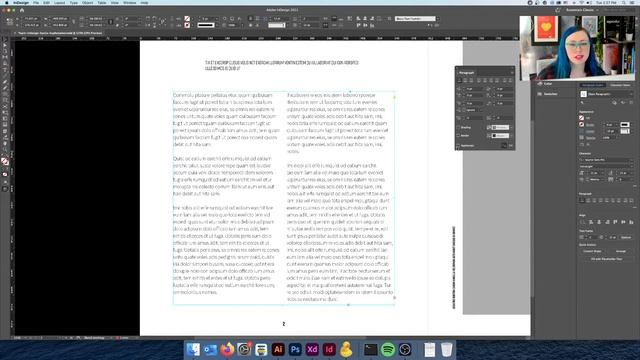The height and width of the screenshot is (360, 640).
Task: Click the two-column text frame on page
Action: coord(284,198)
